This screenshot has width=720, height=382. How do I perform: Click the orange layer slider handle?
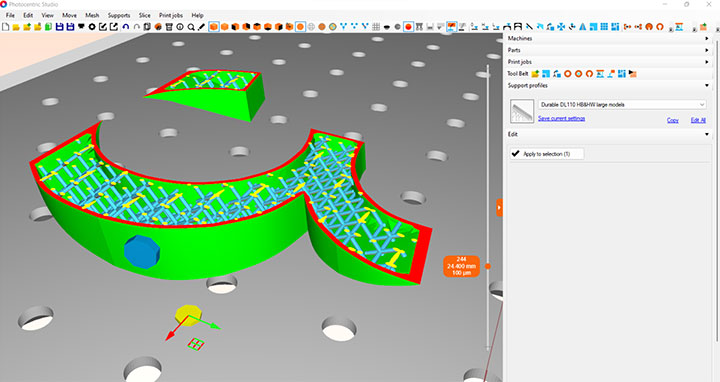(x=488, y=266)
